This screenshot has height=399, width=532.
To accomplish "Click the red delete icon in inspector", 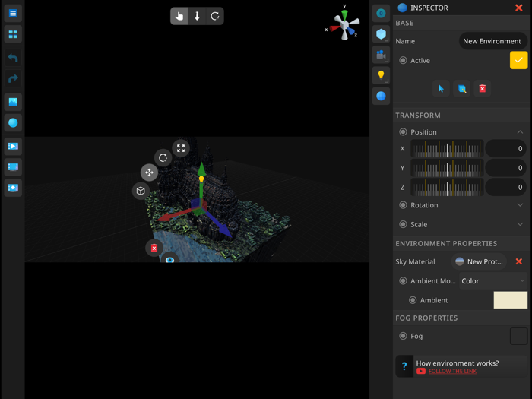I will pos(483,89).
